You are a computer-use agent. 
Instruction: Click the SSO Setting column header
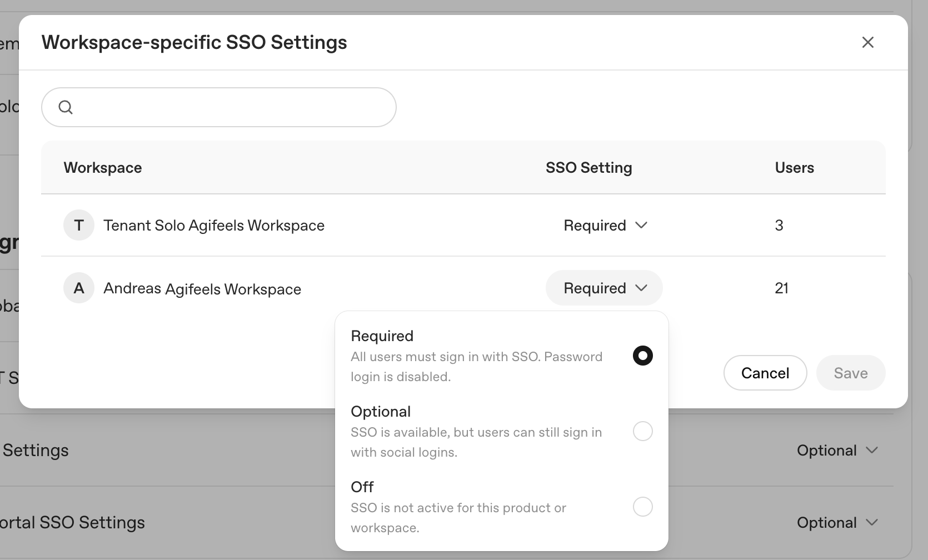588,167
